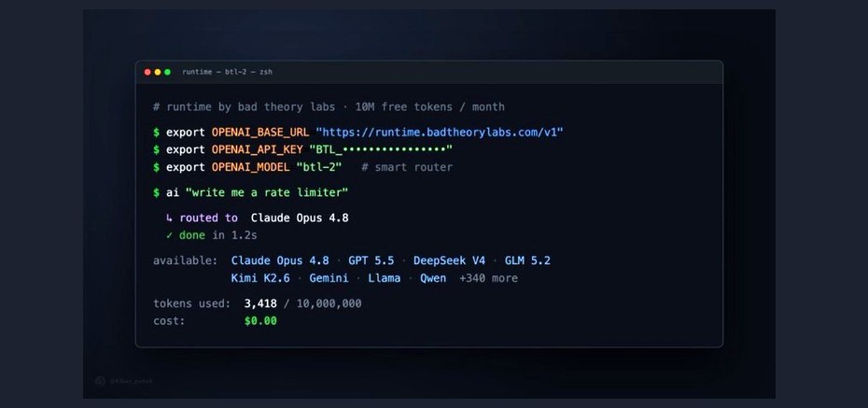
Task: Click the 'available:' label
Action: click(x=186, y=260)
